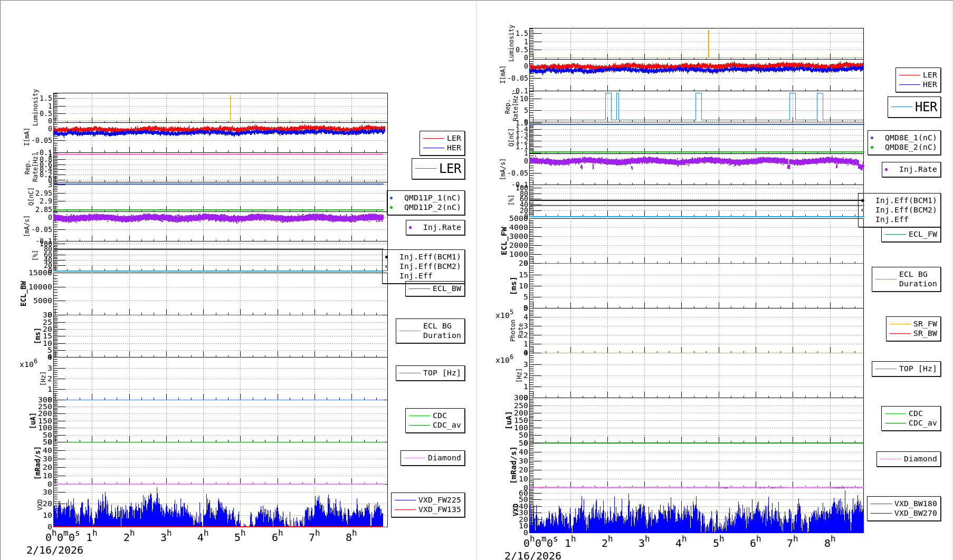953x560 pixels.
Task: Click the Inj.Eff(BCM1) legend entry in right panel
Action: [906, 200]
